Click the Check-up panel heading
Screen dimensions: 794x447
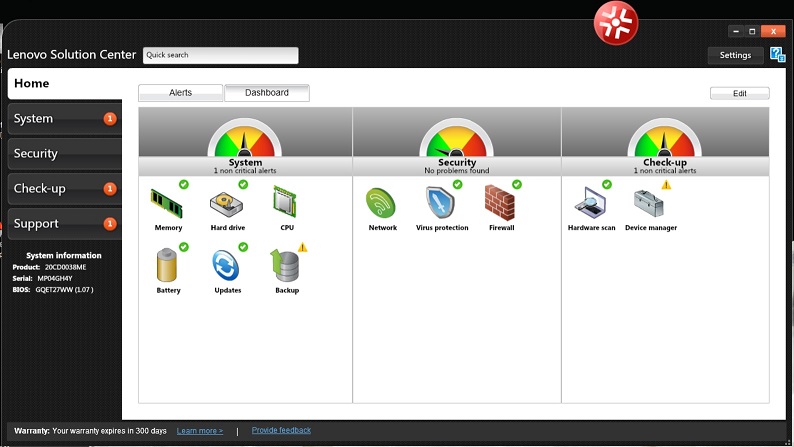pyautogui.click(x=665, y=162)
